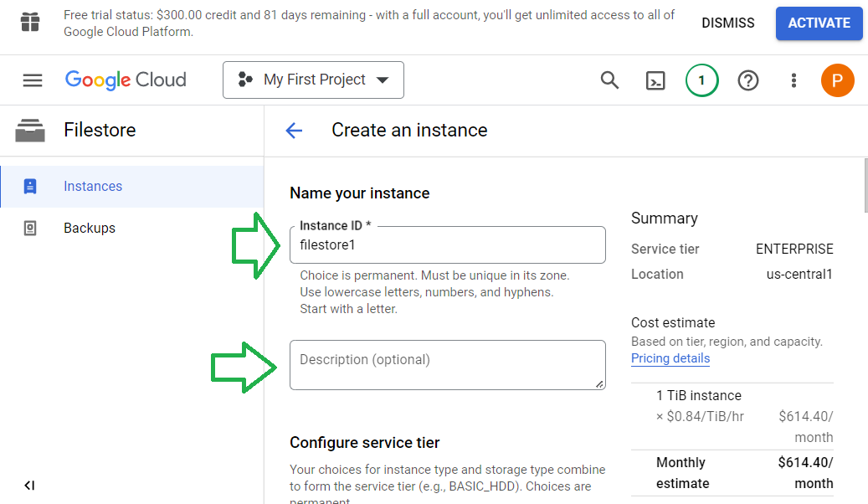This screenshot has height=504, width=868.
Task: Dismiss the free trial banner
Action: click(x=728, y=23)
